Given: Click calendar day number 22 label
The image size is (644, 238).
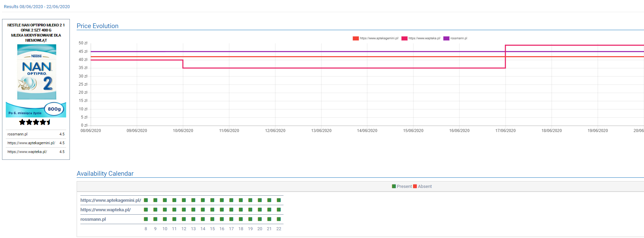Looking at the screenshot, I should [279, 229].
